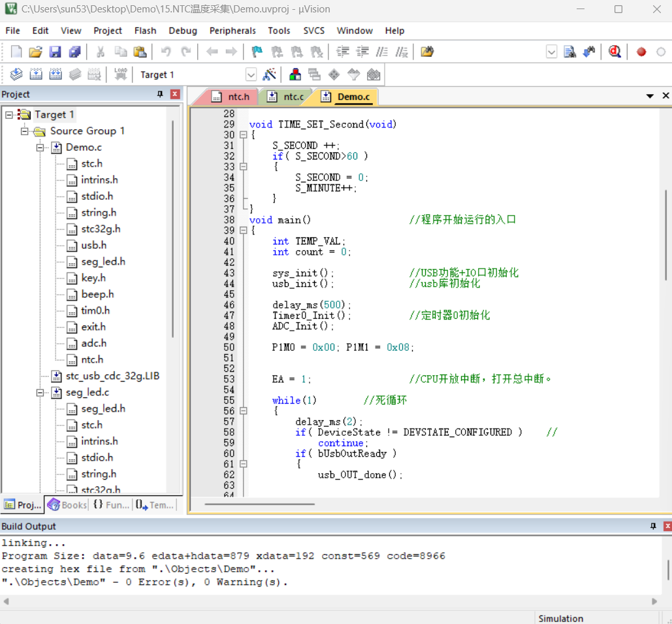Close the Project panel
The width and height of the screenshot is (672, 624).
click(175, 94)
